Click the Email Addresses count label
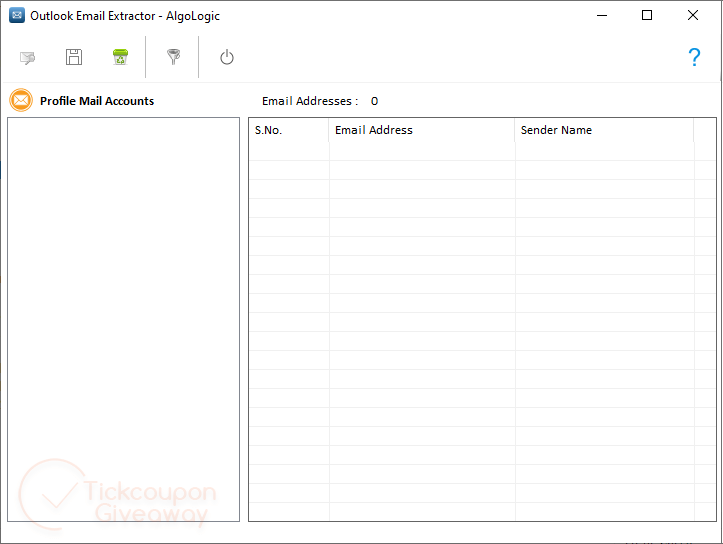Viewport: 723px width, 544px height. click(x=310, y=101)
